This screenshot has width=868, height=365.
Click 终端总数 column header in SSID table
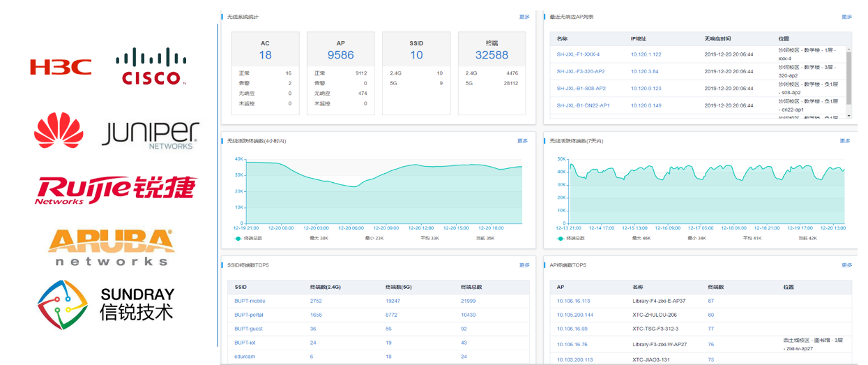click(x=470, y=287)
